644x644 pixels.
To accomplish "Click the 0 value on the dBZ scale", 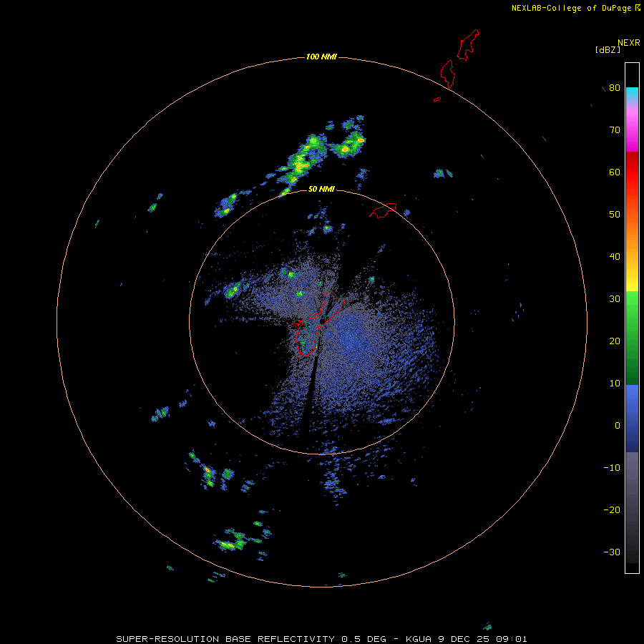I will point(618,426).
